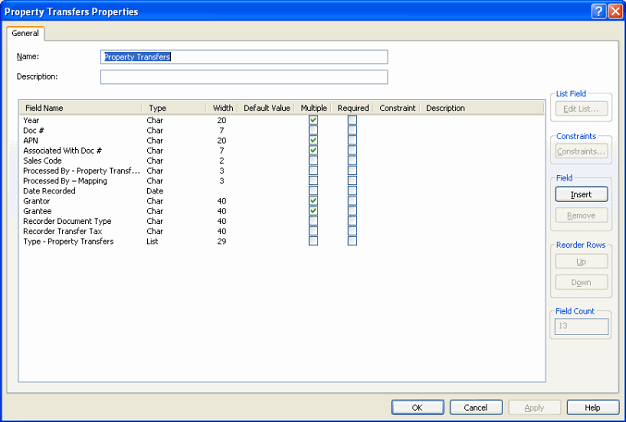Confirm with the OK button
626x422 pixels.
[418, 408]
